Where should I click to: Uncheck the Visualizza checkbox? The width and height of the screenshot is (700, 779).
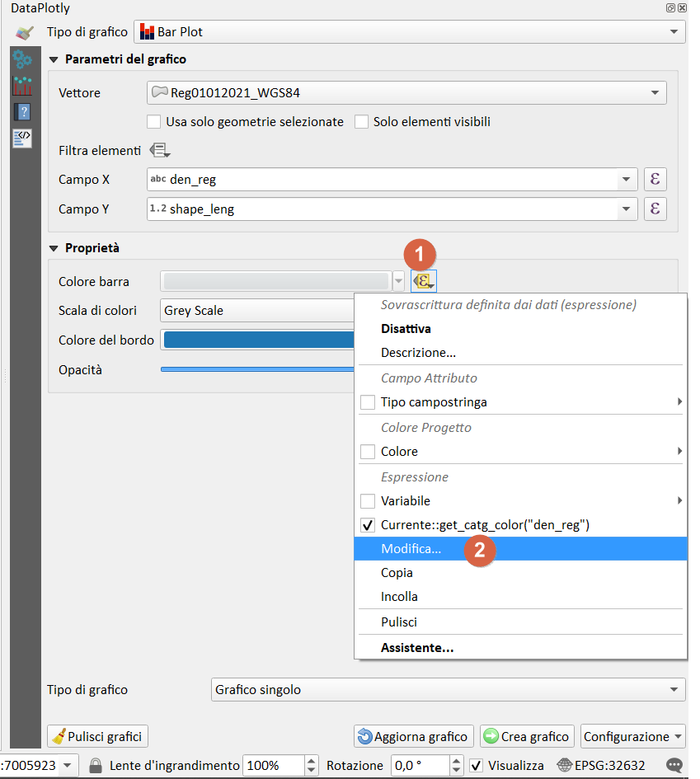(476, 765)
